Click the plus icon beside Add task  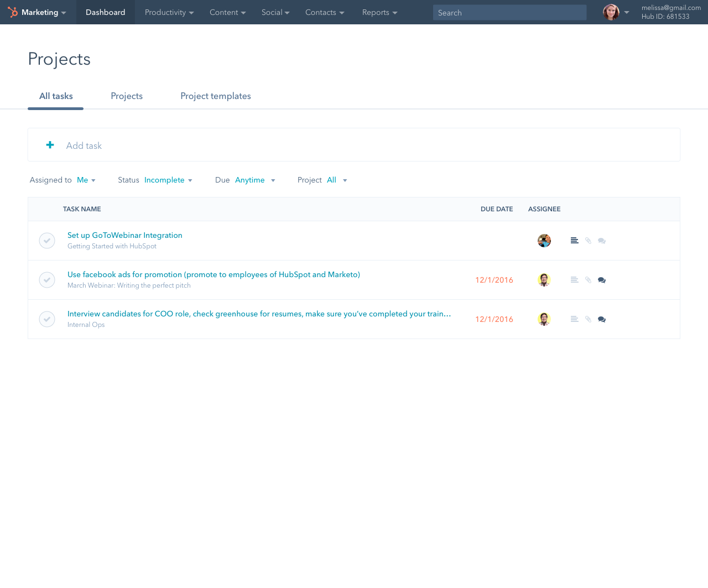tap(50, 145)
